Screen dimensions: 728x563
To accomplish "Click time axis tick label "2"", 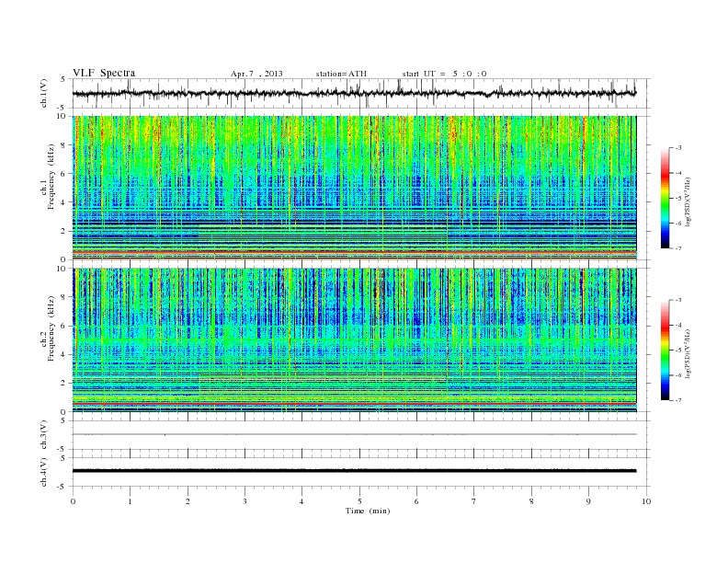I will 188,501.
